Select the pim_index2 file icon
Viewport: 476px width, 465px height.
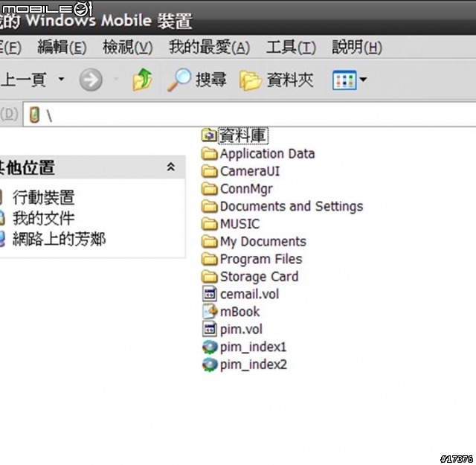click(210, 365)
